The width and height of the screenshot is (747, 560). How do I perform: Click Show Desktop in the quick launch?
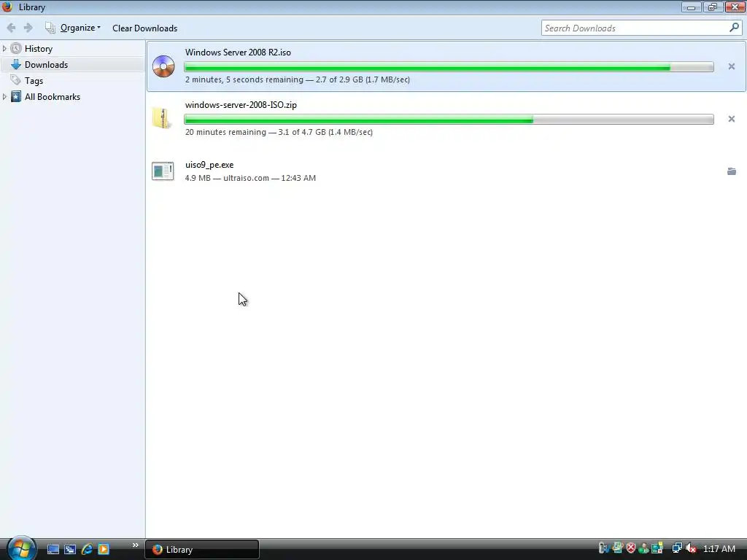pyautogui.click(x=53, y=549)
